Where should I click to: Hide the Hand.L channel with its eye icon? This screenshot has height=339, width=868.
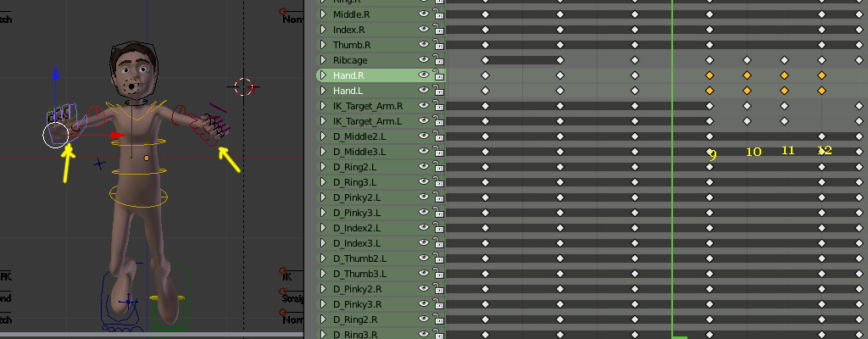[424, 91]
